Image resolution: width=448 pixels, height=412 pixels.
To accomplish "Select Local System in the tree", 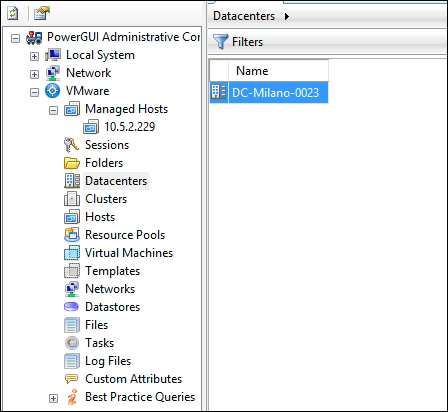I will pos(100,55).
